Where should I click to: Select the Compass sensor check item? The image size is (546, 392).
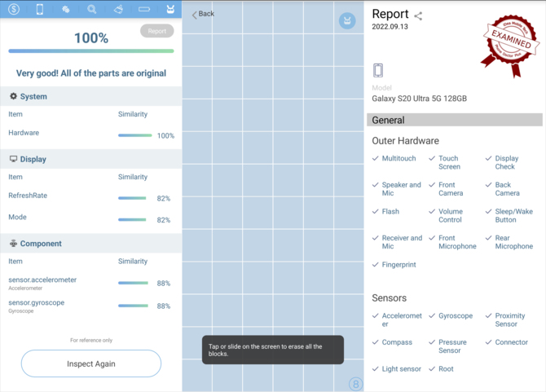(397, 342)
